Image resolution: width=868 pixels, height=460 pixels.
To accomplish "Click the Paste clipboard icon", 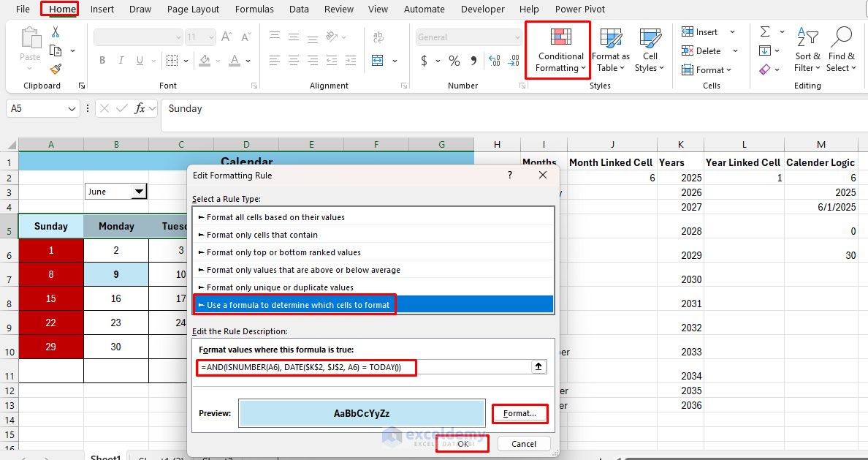I will tap(30, 39).
